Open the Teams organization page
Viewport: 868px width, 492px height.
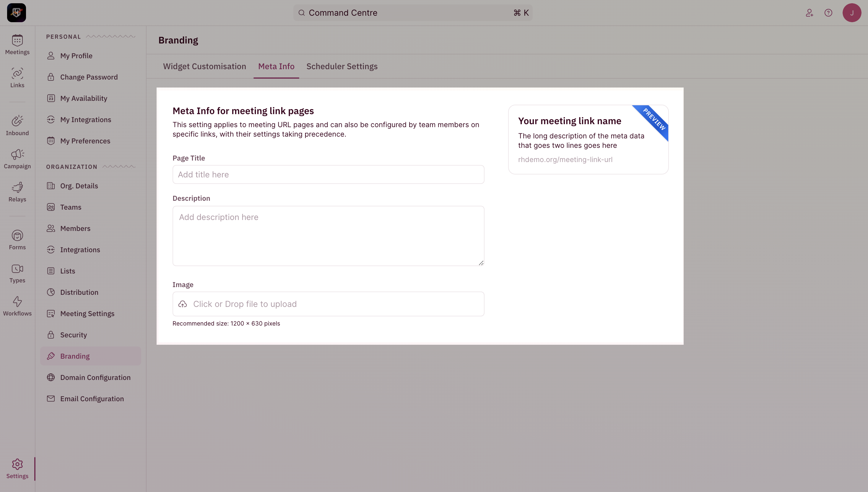pos(71,207)
